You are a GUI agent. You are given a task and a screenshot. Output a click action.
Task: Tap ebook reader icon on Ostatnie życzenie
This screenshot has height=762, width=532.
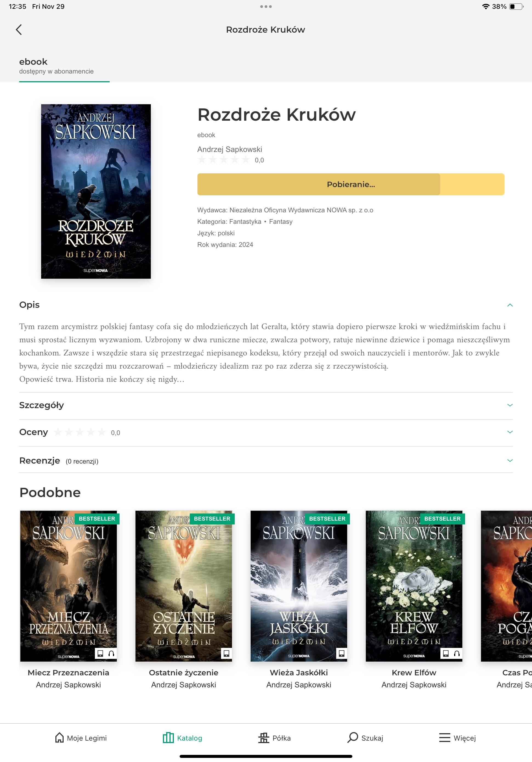pos(226,653)
